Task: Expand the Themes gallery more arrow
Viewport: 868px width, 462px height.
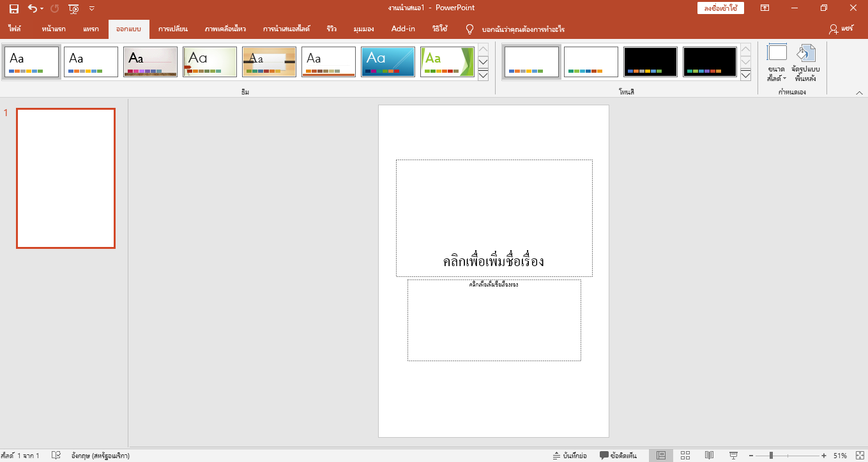Action: coord(483,75)
